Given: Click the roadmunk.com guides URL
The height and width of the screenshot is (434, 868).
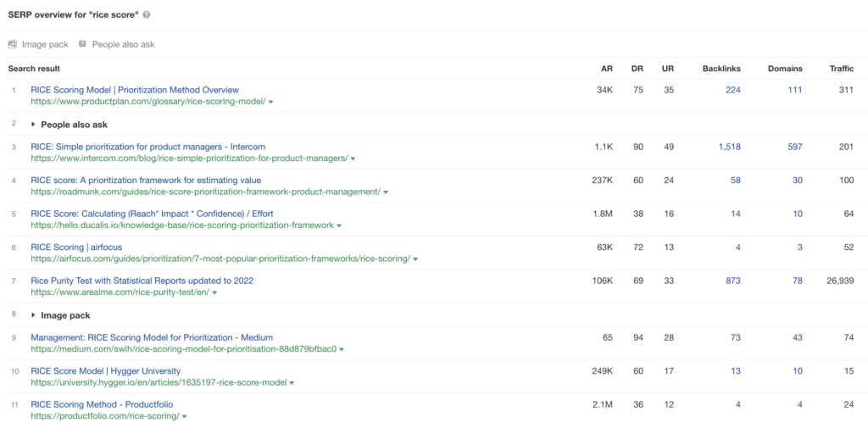Looking at the screenshot, I should [x=205, y=192].
